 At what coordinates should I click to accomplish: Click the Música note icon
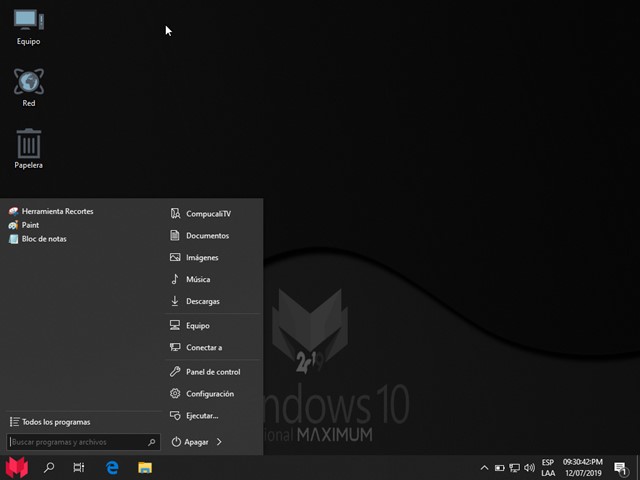[x=175, y=279]
